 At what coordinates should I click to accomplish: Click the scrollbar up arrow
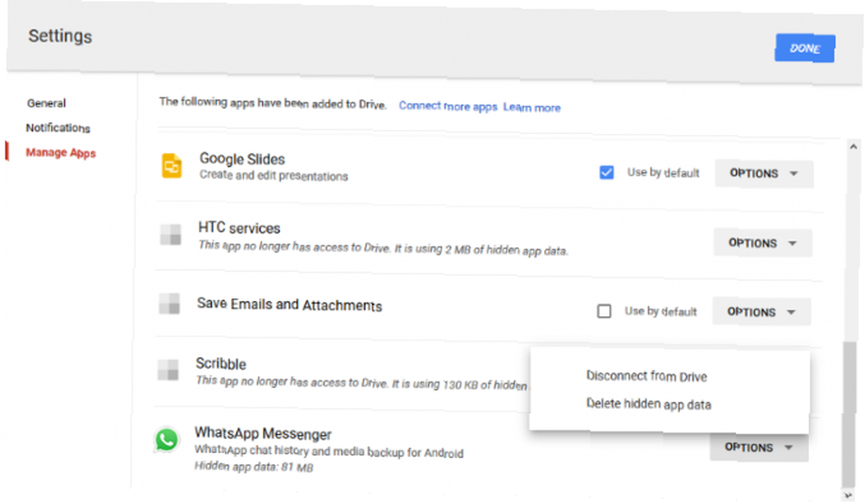pos(853,147)
